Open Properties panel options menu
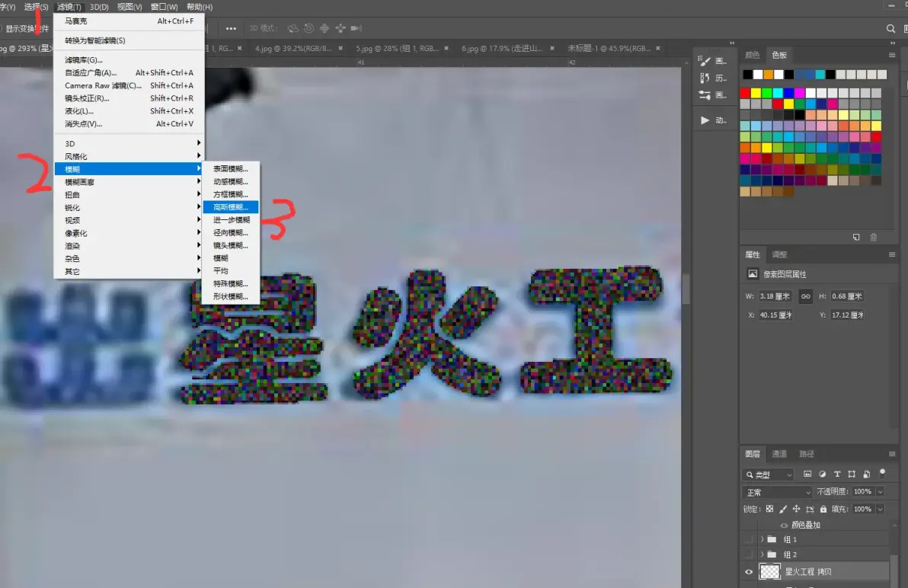The image size is (908, 588). point(892,254)
